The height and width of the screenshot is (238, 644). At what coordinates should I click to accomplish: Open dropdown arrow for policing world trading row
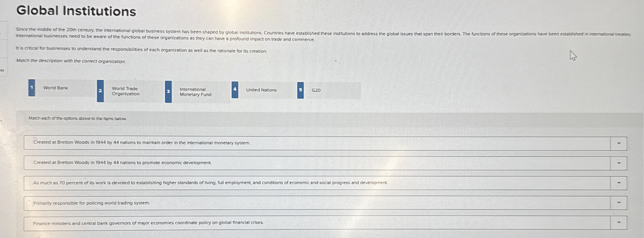click(619, 203)
